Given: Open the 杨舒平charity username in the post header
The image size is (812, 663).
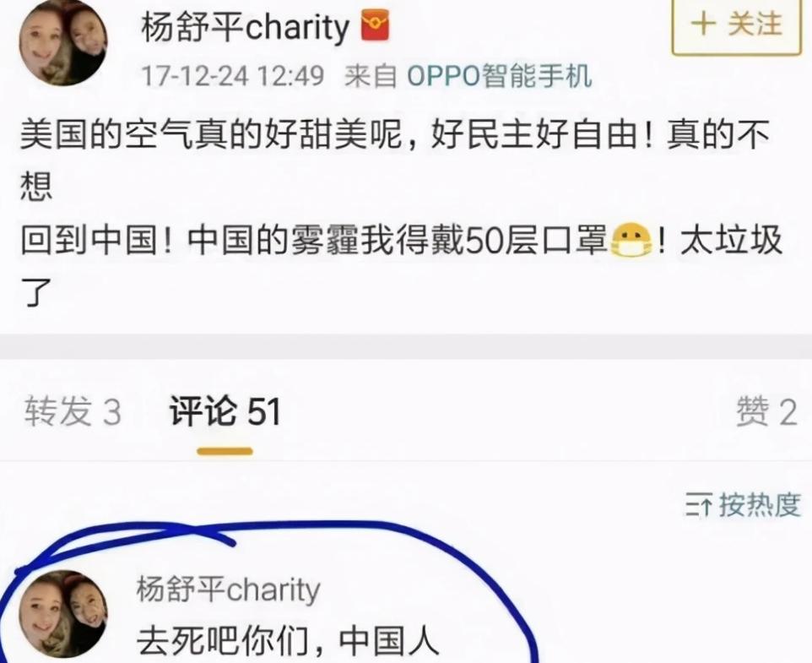Looking at the screenshot, I should point(245,27).
